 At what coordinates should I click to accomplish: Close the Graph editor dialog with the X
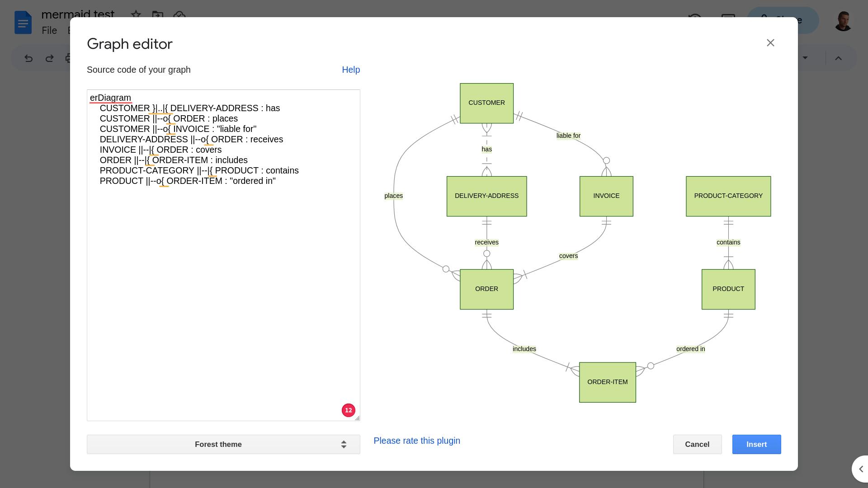(x=770, y=42)
